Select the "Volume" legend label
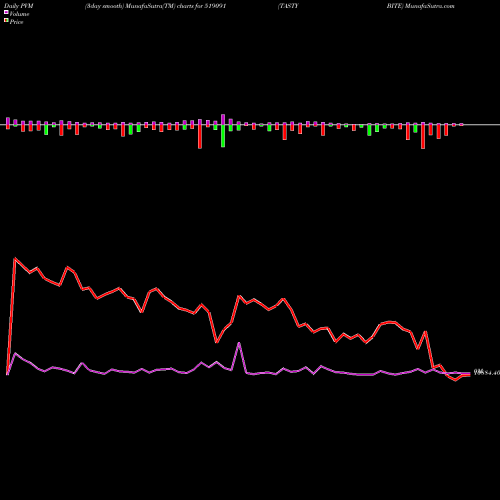Image resolution: width=500 pixels, height=500 pixels. pos(19,14)
